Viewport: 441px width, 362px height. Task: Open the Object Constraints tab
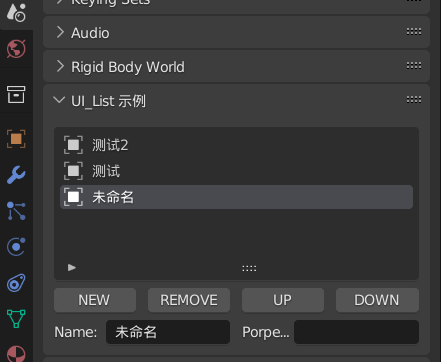[16, 283]
